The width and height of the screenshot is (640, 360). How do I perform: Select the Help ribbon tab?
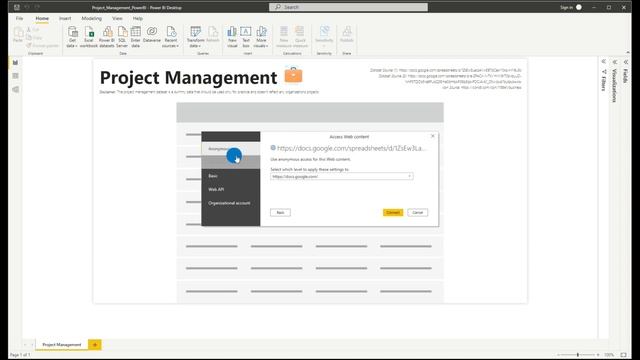click(x=138, y=18)
